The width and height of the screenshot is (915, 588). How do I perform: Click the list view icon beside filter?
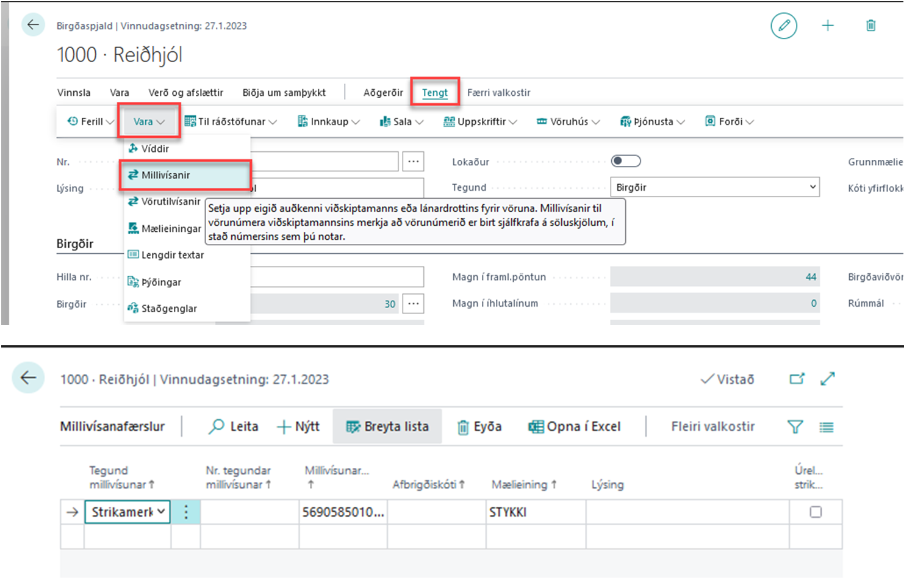point(827,427)
